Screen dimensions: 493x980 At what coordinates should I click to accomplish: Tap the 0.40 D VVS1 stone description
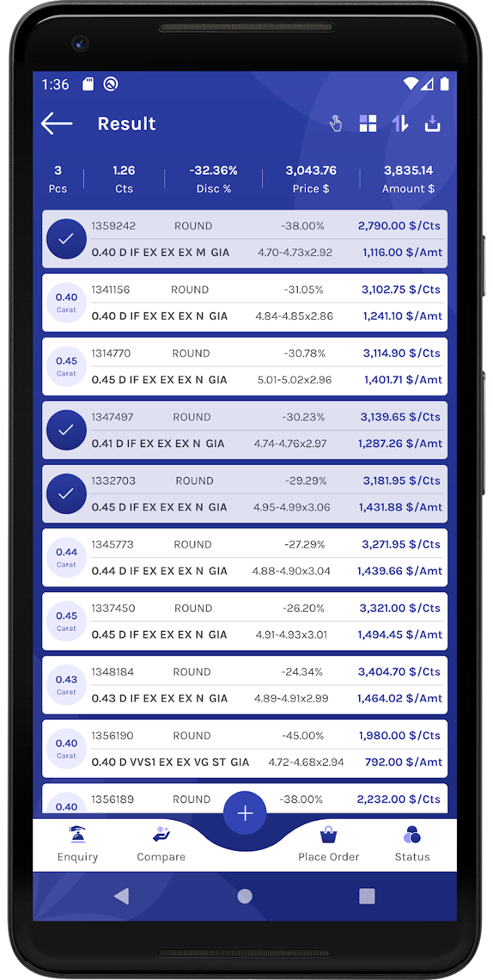170,762
